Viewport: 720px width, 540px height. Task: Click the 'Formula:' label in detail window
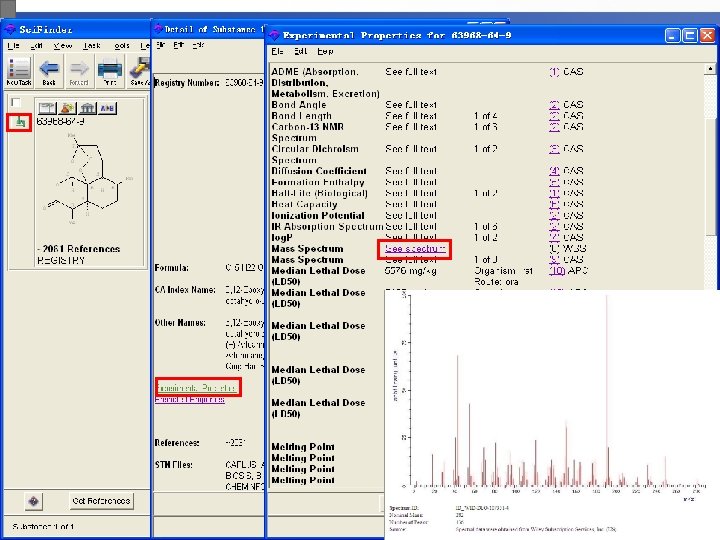[172, 268]
